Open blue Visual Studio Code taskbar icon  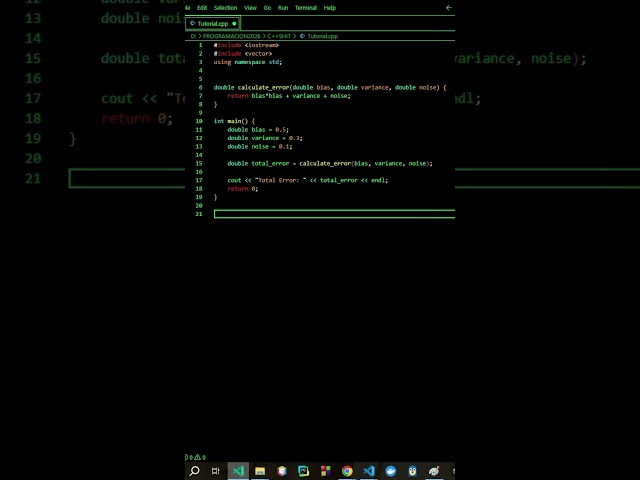369,471
